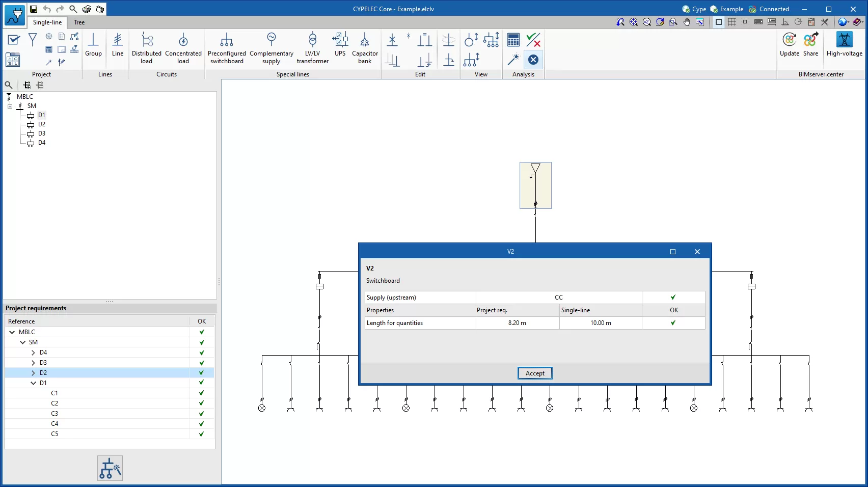
Task: Open the help book dropdown
Action: pos(858,22)
